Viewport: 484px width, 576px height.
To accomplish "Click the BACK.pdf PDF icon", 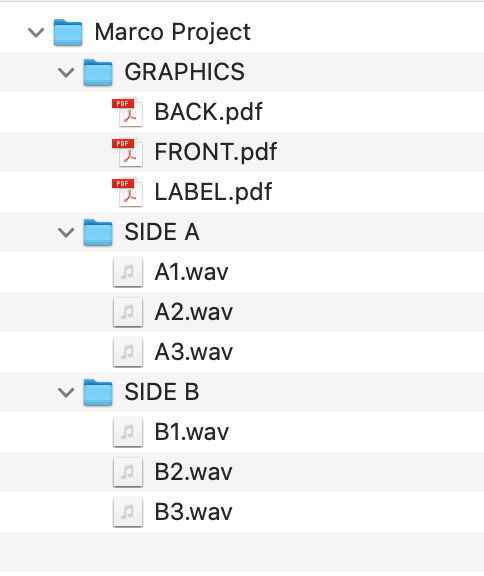I will tap(127, 112).
